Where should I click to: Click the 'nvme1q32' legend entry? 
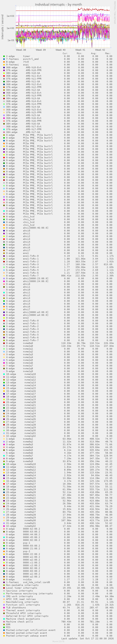coord(30,436)
